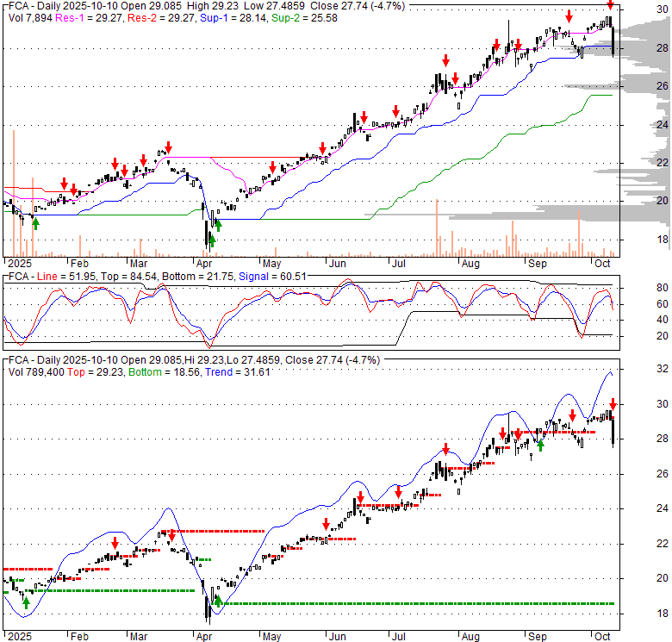Click the May red sell arrow on top chart

click(271, 167)
